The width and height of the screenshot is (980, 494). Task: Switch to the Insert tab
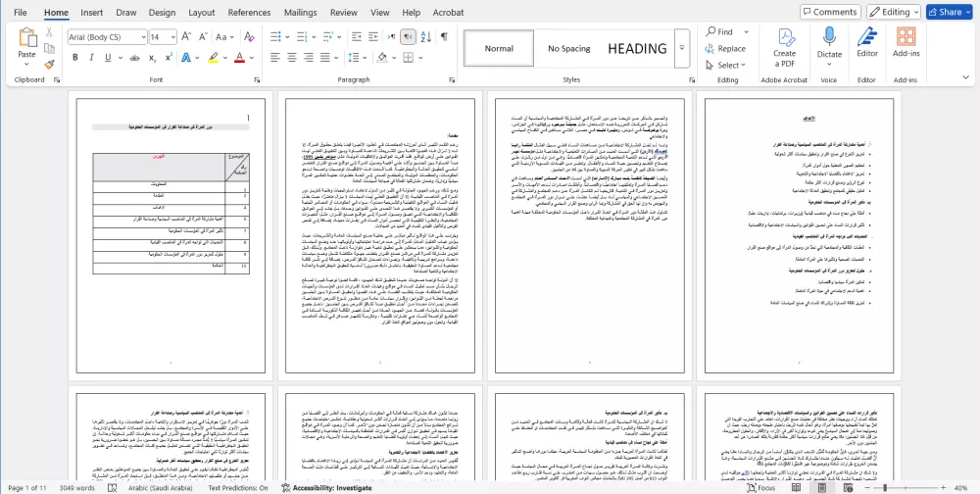click(92, 13)
